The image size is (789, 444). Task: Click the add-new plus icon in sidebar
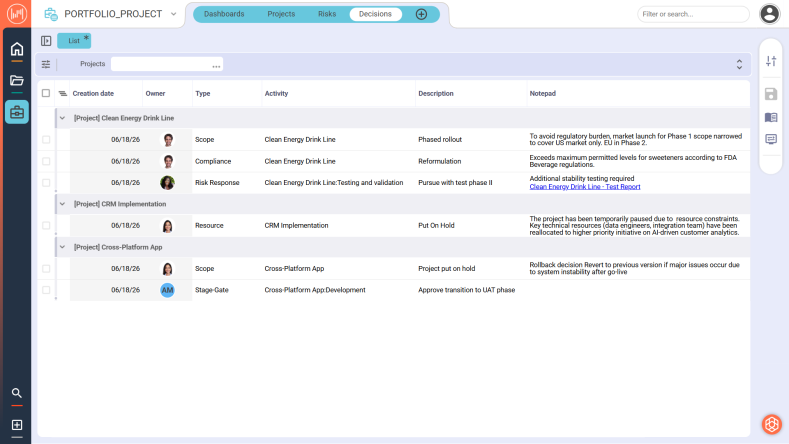pos(17,425)
